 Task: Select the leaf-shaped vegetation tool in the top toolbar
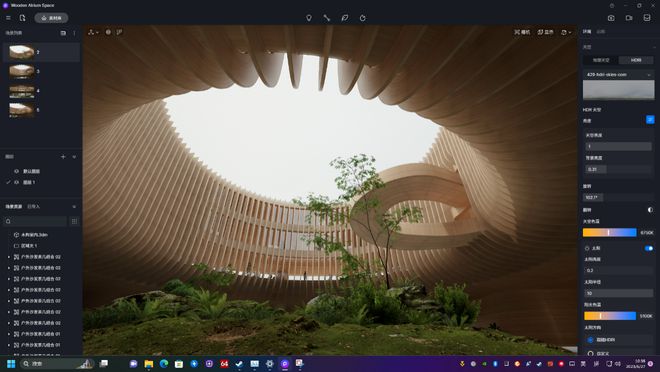345,18
